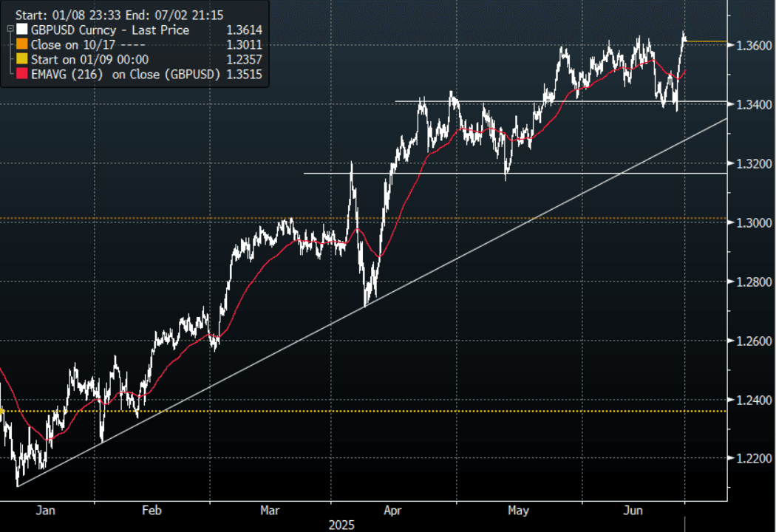Click the orange Close on 10/17 swatch
Image resolution: width=776 pixels, height=532 pixels.
[22, 45]
